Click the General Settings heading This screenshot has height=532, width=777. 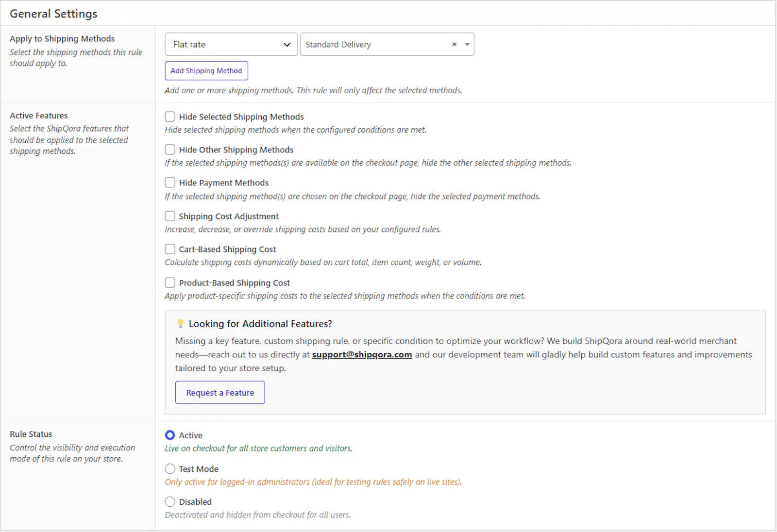click(x=53, y=14)
